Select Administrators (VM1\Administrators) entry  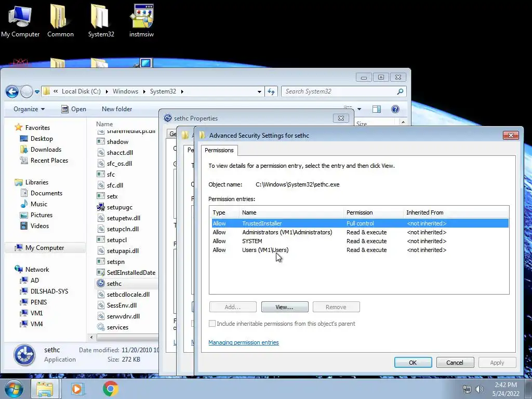coord(360,232)
